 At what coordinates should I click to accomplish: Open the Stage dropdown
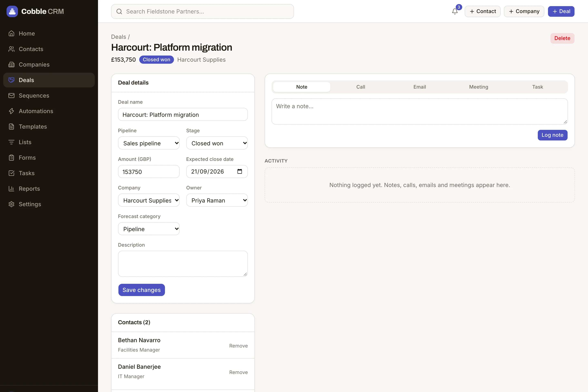coord(217,143)
